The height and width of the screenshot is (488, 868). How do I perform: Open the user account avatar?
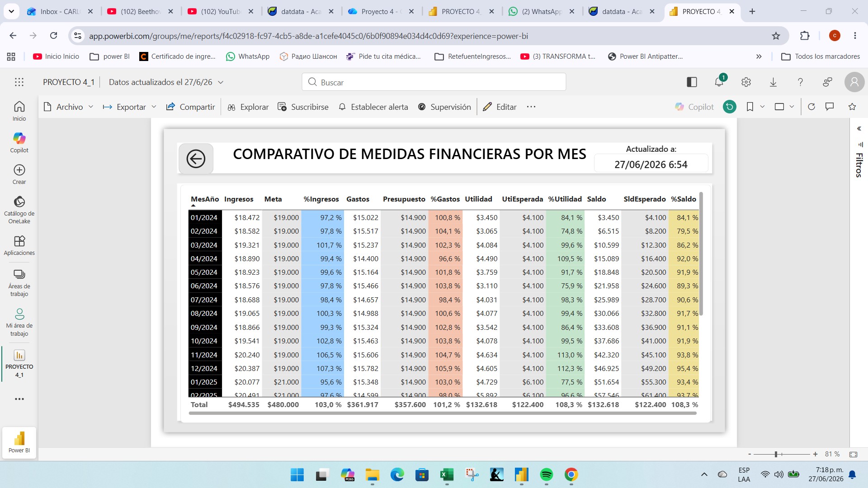click(x=854, y=82)
